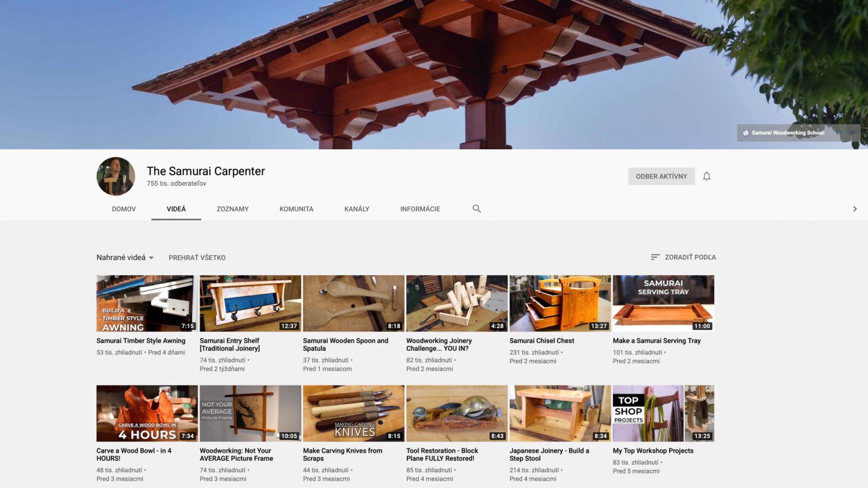Switch to the INFORMÁCIE tab

420,209
